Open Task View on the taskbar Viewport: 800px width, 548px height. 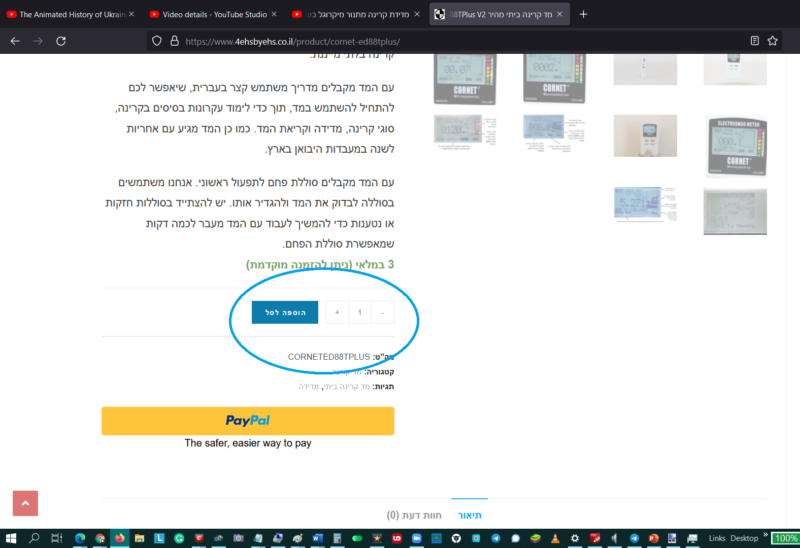tap(56, 538)
